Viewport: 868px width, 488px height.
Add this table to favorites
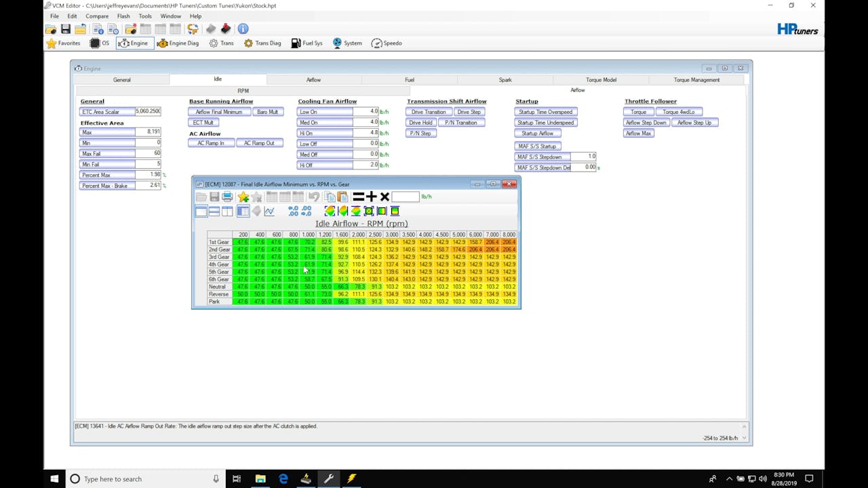point(243,197)
